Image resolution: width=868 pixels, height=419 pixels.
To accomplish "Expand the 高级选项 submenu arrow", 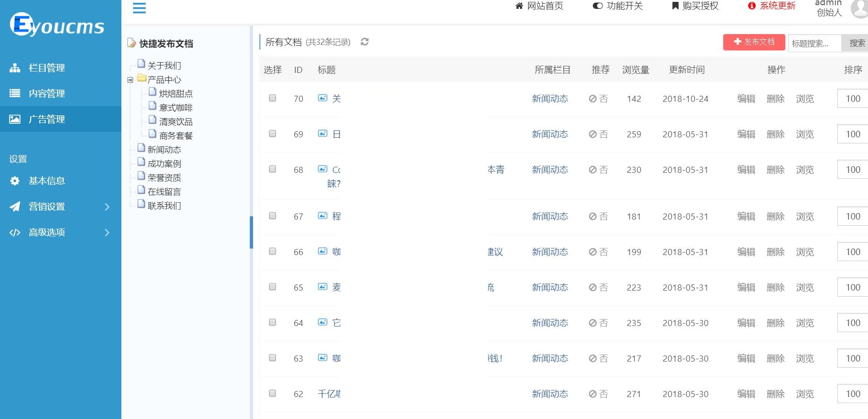I will coord(107,232).
